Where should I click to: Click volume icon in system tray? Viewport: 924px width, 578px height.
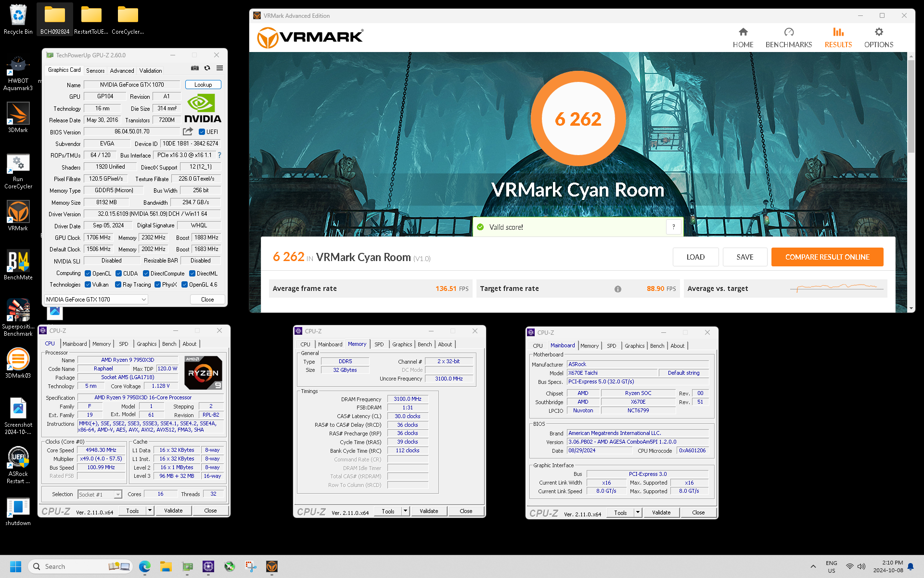[861, 566]
